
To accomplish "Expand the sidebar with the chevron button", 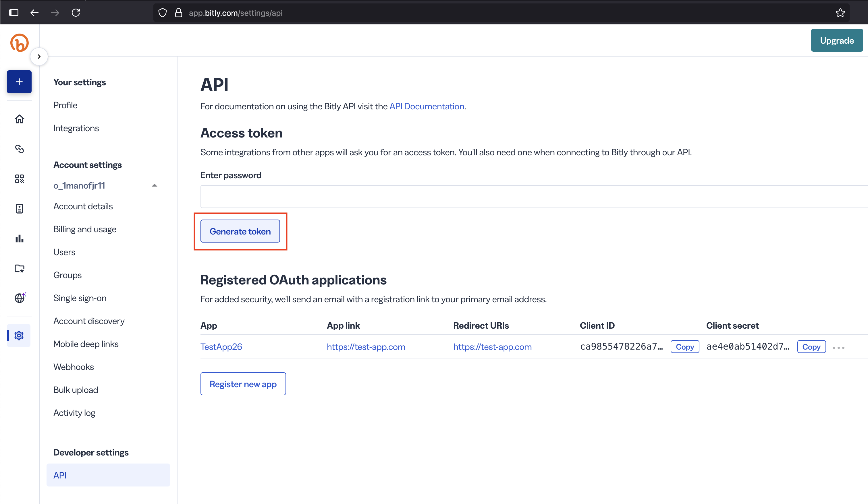I will [39, 57].
